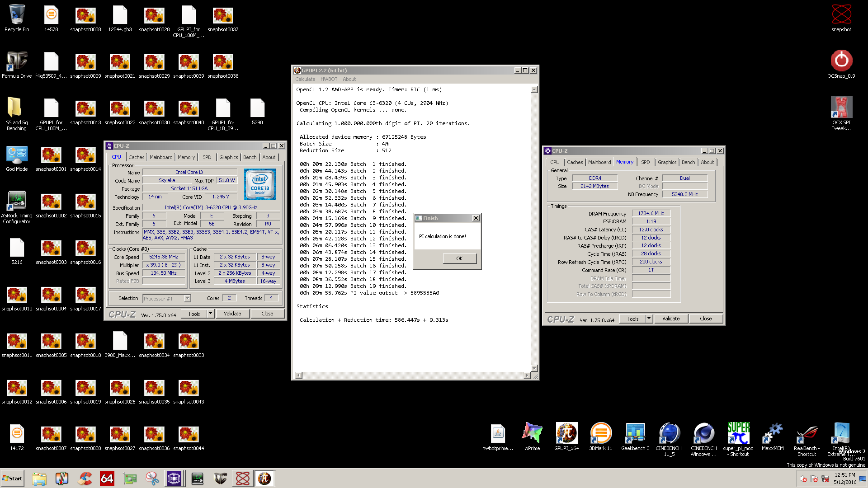Click the Intel Core i3 logo in CPU-Z
The width and height of the screenshot is (868, 488).
click(260, 184)
